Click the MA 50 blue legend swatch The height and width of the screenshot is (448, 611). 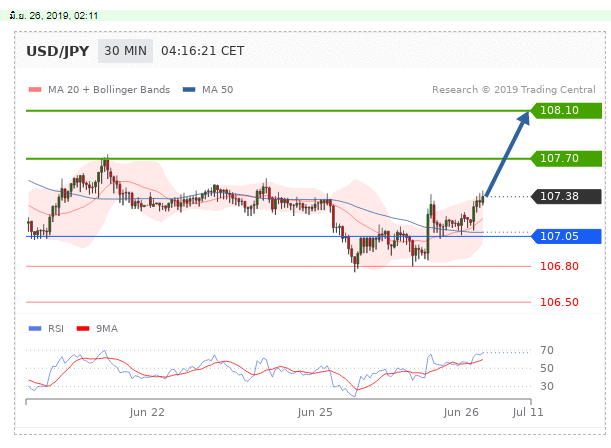(x=189, y=90)
